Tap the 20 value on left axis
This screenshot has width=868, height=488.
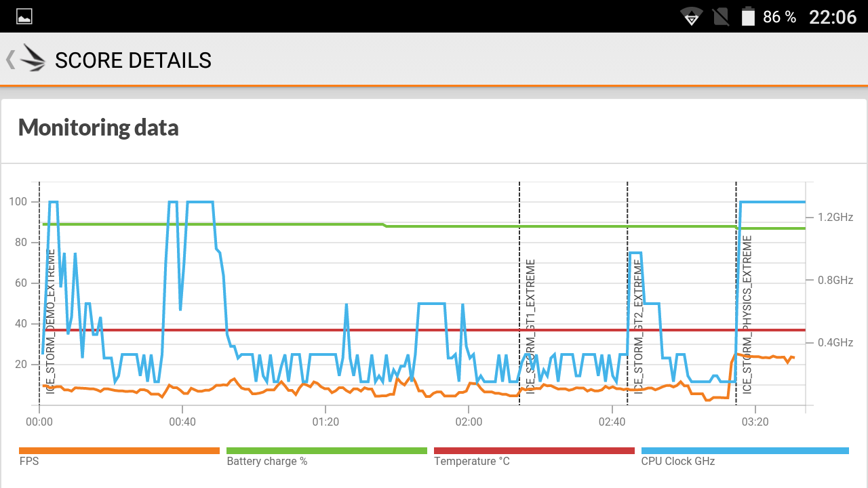point(21,365)
